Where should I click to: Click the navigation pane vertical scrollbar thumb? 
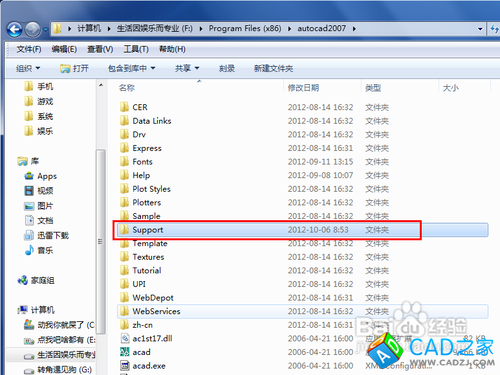click(101, 242)
